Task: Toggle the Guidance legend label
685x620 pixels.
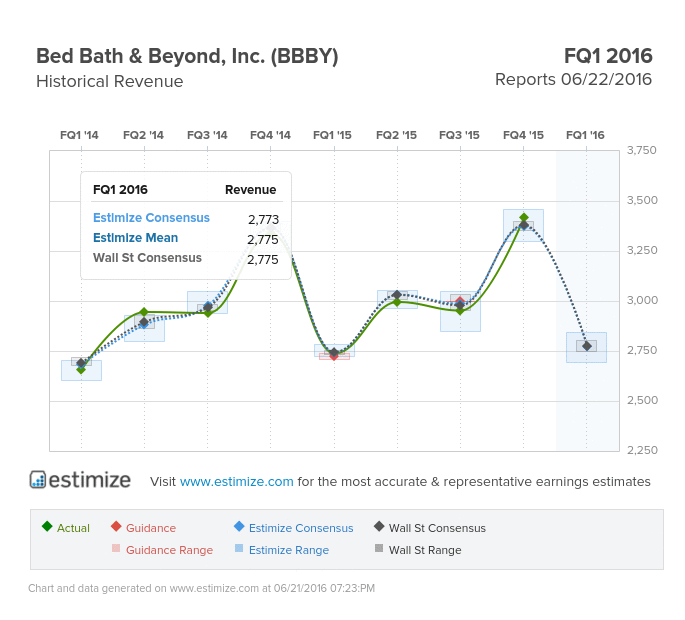Action: (x=151, y=528)
